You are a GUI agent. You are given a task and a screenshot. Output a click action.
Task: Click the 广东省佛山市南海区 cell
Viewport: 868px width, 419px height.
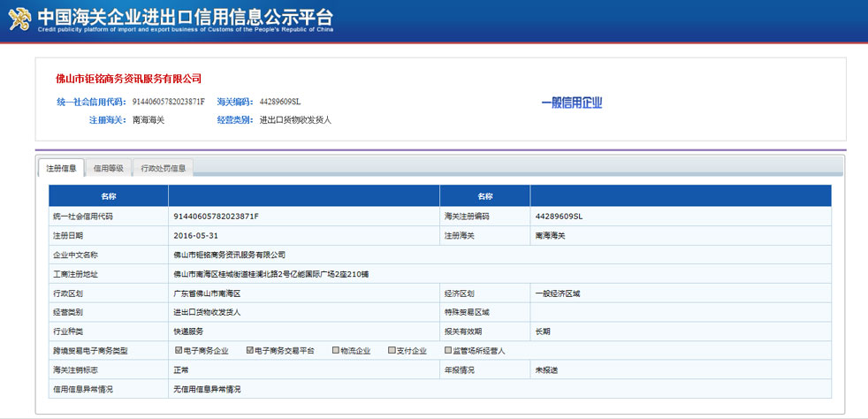click(207, 293)
